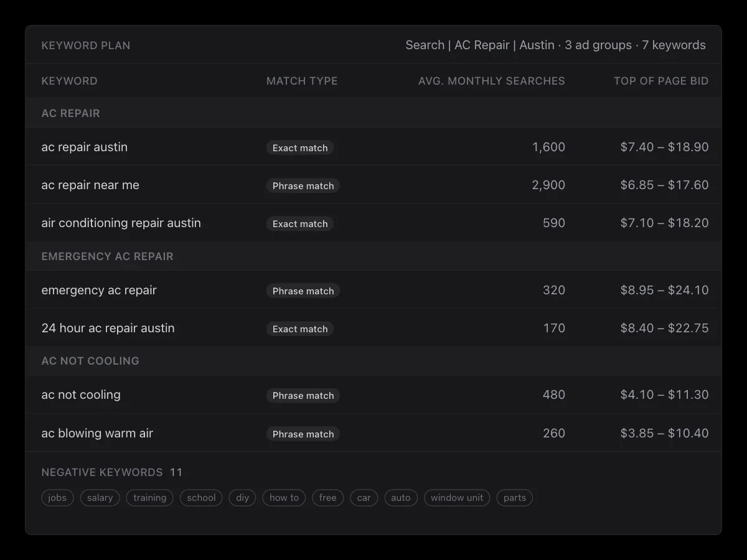Click bid range $8.40 – $22.75
747x560 pixels.
[x=664, y=329]
